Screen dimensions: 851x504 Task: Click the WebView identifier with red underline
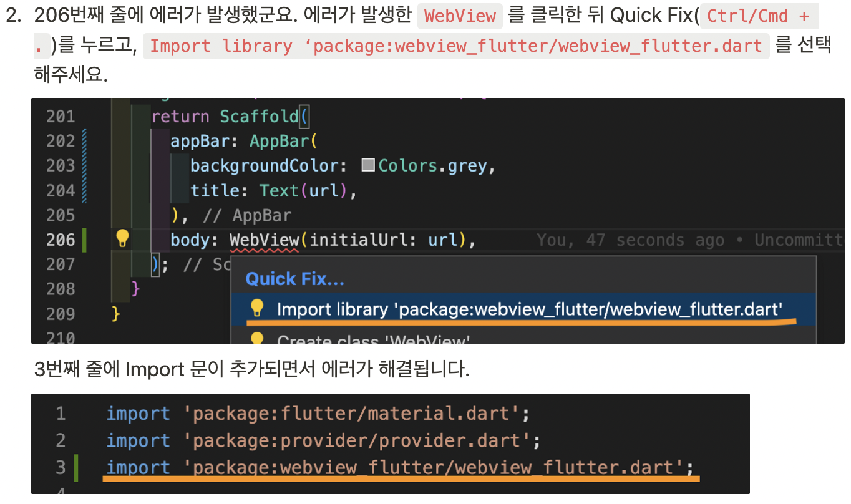click(x=265, y=240)
